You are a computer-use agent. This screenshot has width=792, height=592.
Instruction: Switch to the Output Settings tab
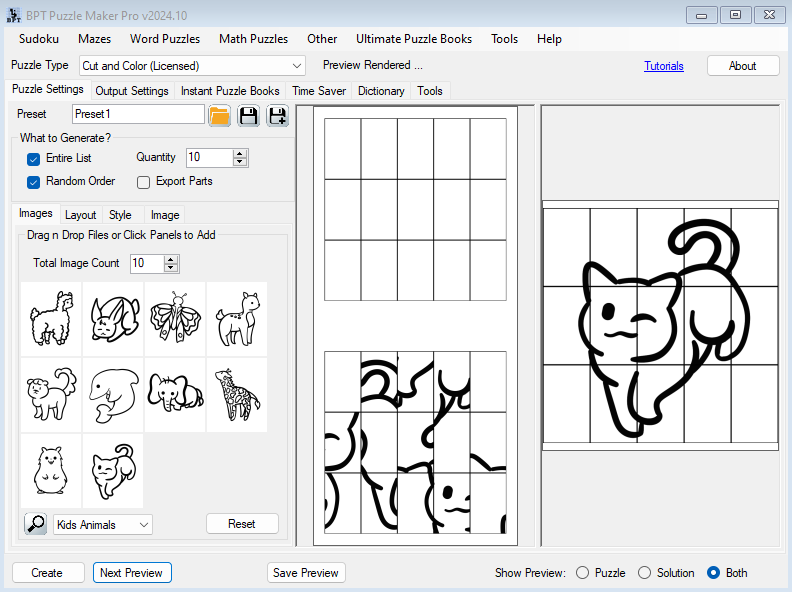(132, 91)
